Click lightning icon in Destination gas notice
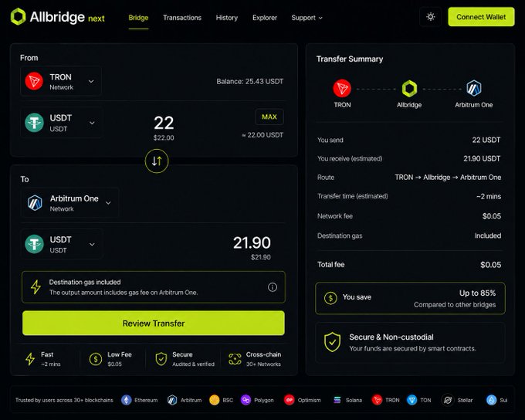The height and width of the screenshot is (420, 525). [36, 287]
